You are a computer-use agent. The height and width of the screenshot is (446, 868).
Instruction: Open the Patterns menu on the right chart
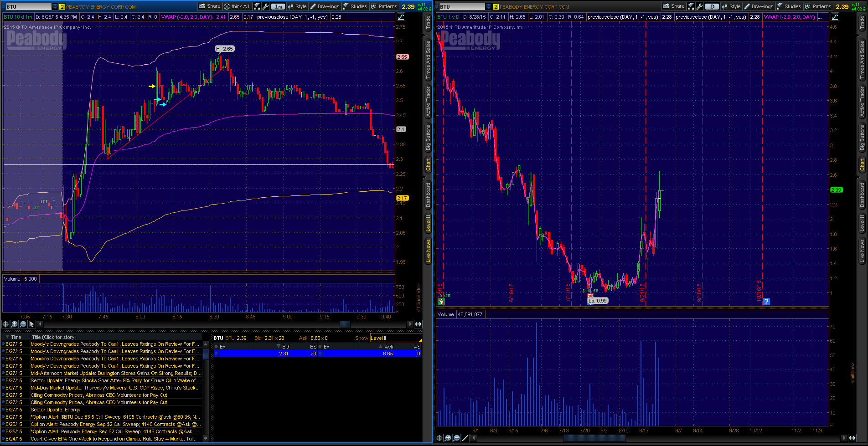(x=818, y=6)
